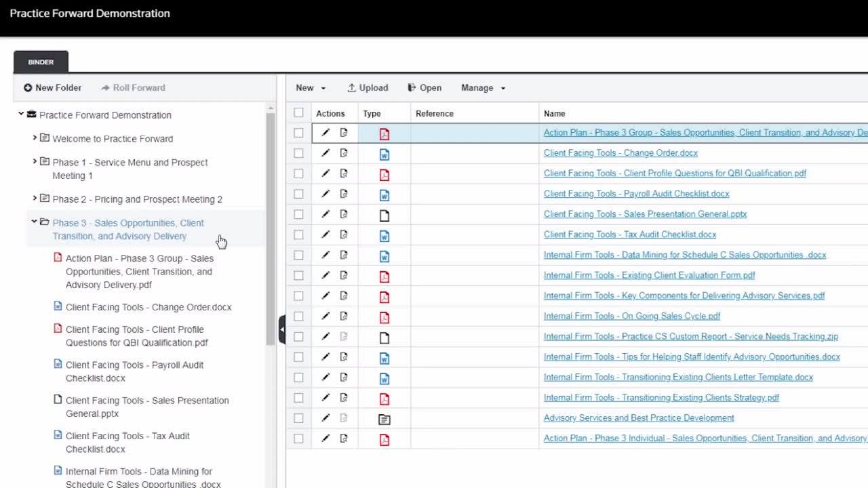Check the Advisory Services and Best Practice Development row

(x=299, y=418)
